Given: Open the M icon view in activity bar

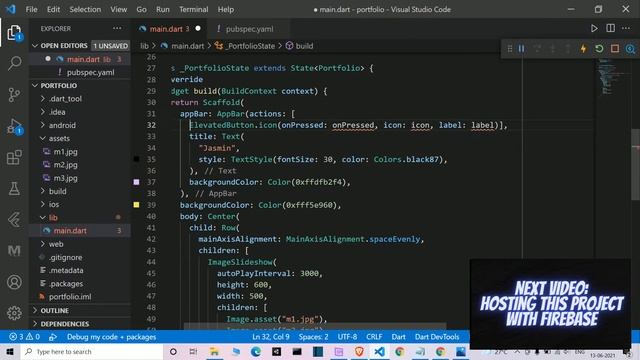Looking at the screenshot, I should click(x=14, y=251).
